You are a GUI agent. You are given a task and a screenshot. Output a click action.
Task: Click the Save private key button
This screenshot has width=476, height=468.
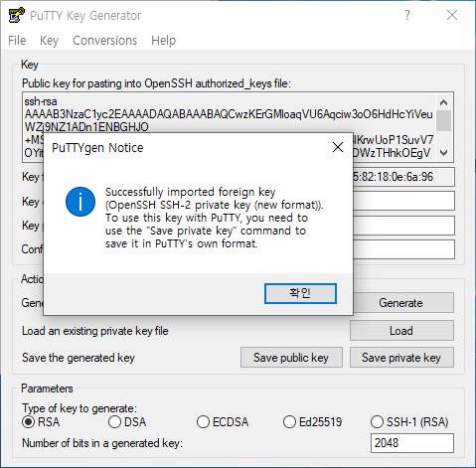point(401,358)
